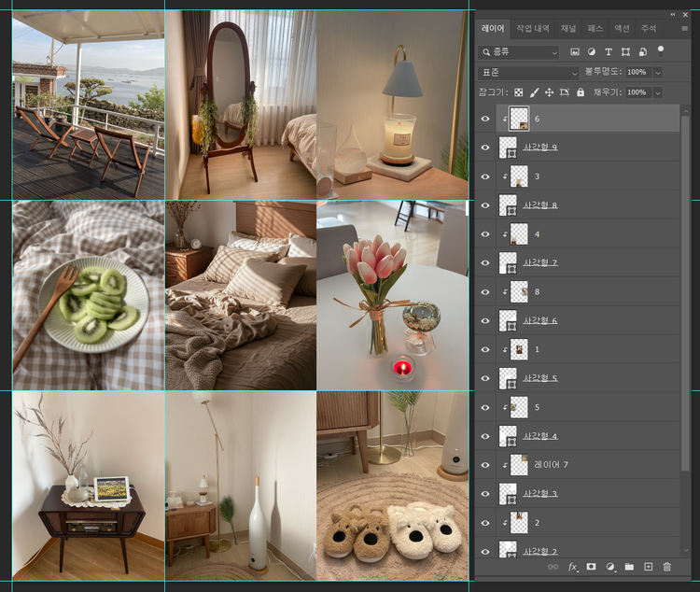Lock position move icon
Viewport: 700px width, 592px height.
[549, 92]
